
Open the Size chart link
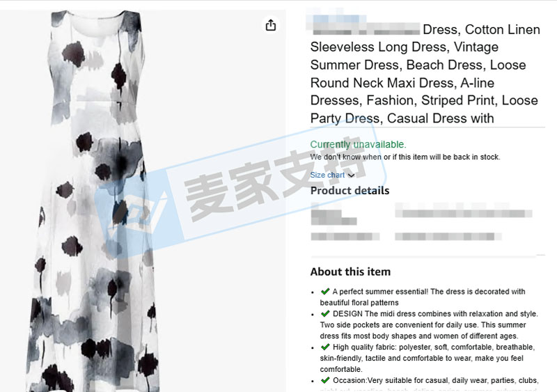(327, 175)
